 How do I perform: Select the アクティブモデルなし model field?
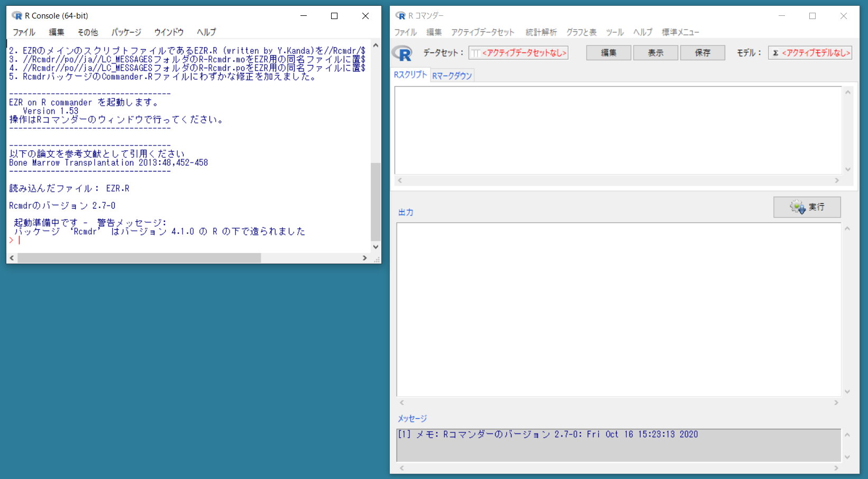810,52
